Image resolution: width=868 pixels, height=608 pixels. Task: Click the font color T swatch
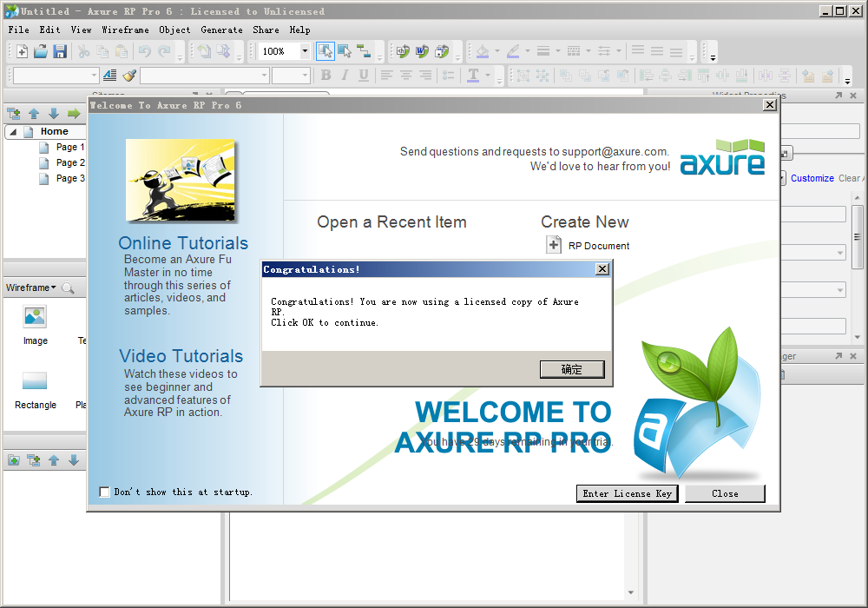pos(473,76)
